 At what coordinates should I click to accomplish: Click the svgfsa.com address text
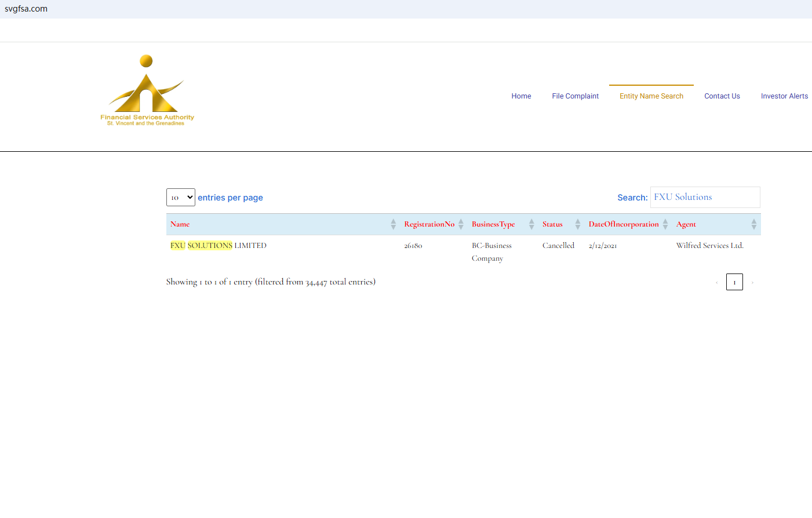26,9
